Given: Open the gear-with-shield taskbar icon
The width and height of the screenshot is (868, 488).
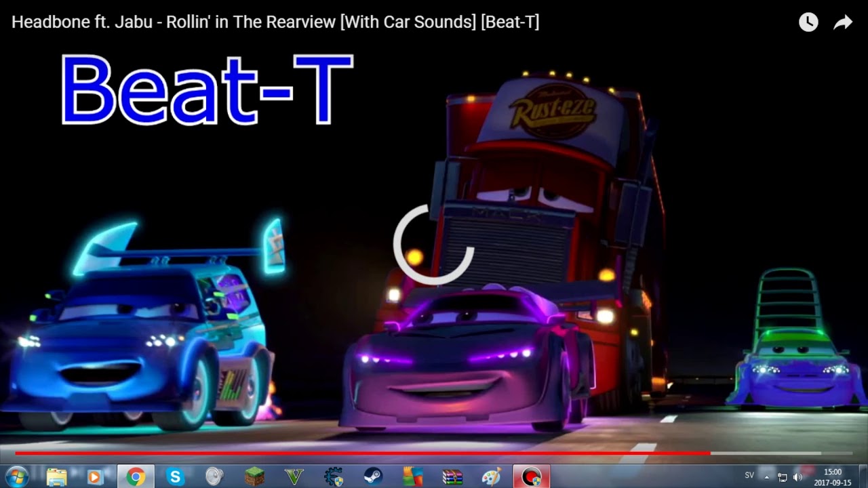Looking at the screenshot, I should click(x=333, y=477).
